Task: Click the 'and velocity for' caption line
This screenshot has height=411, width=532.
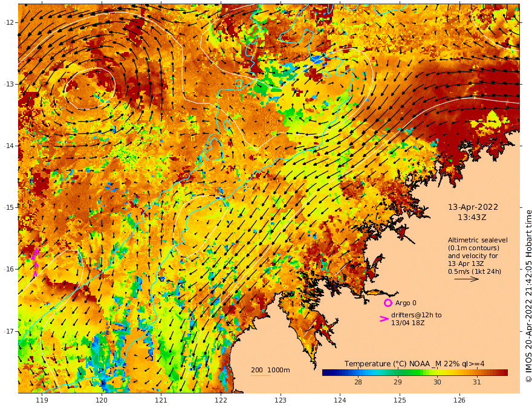Action: coord(473,256)
